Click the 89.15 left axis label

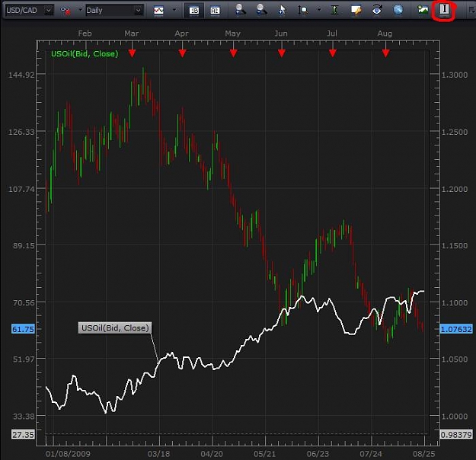pos(24,245)
